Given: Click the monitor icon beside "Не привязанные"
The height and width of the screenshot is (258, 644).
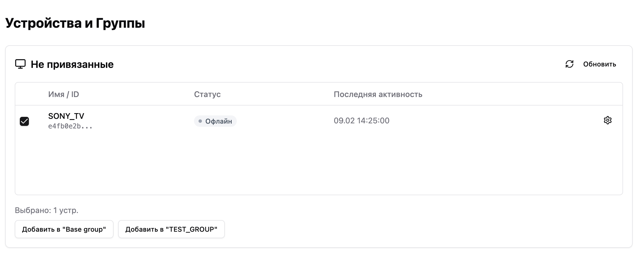Looking at the screenshot, I should tap(20, 64).
